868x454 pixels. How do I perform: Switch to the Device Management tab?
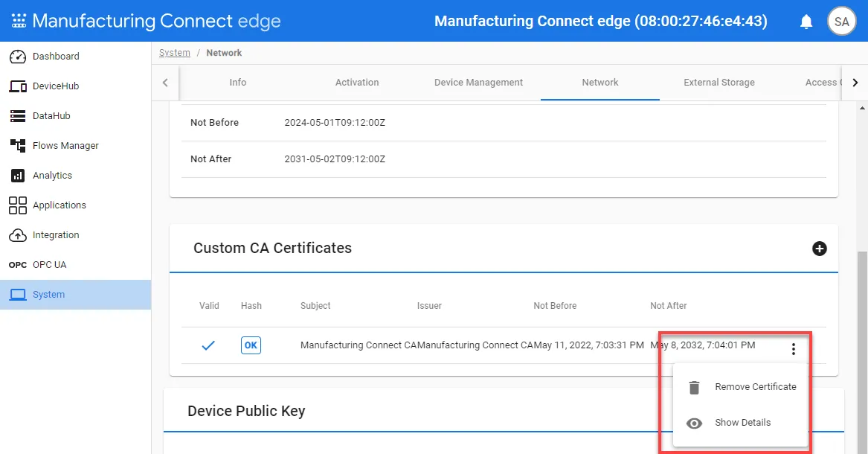pos(478,83)
